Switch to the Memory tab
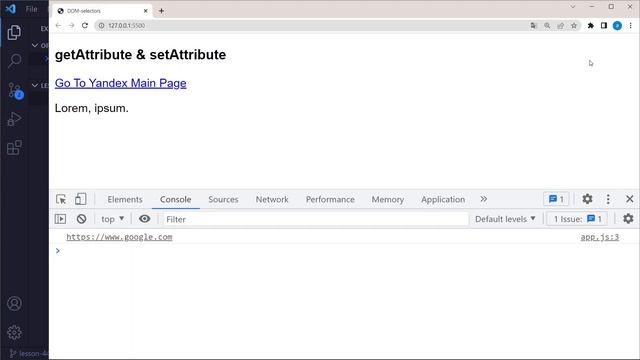The height and width of the screenshot is (360, 640). (x=388, y=199)
